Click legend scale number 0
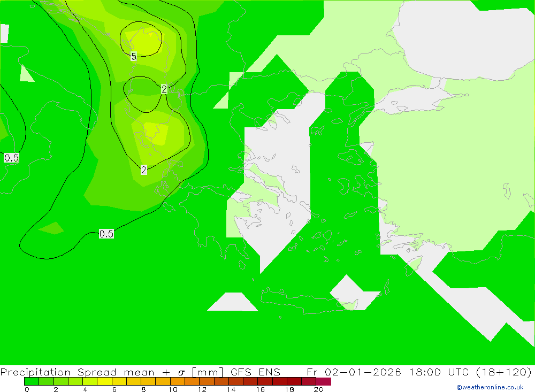This screenshot has width=535, height=392. click(27, 389)
